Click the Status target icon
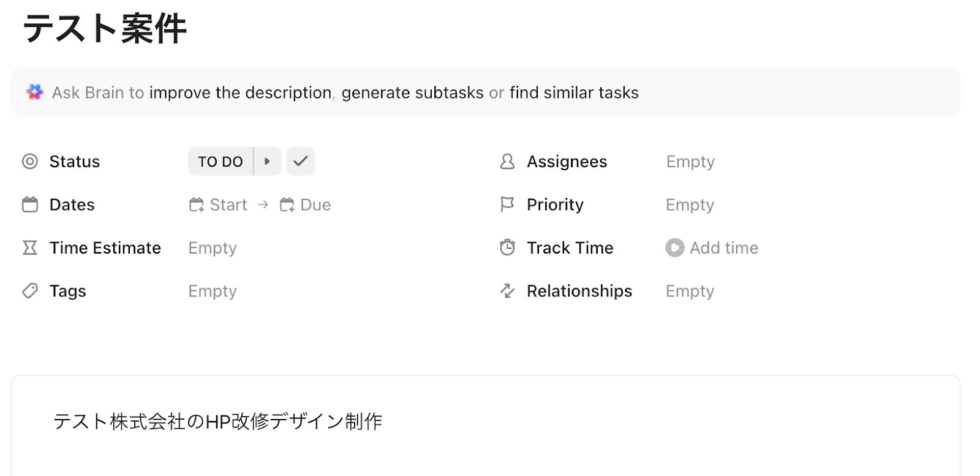This screenshot has width=980, height=476. coord(30,162)
